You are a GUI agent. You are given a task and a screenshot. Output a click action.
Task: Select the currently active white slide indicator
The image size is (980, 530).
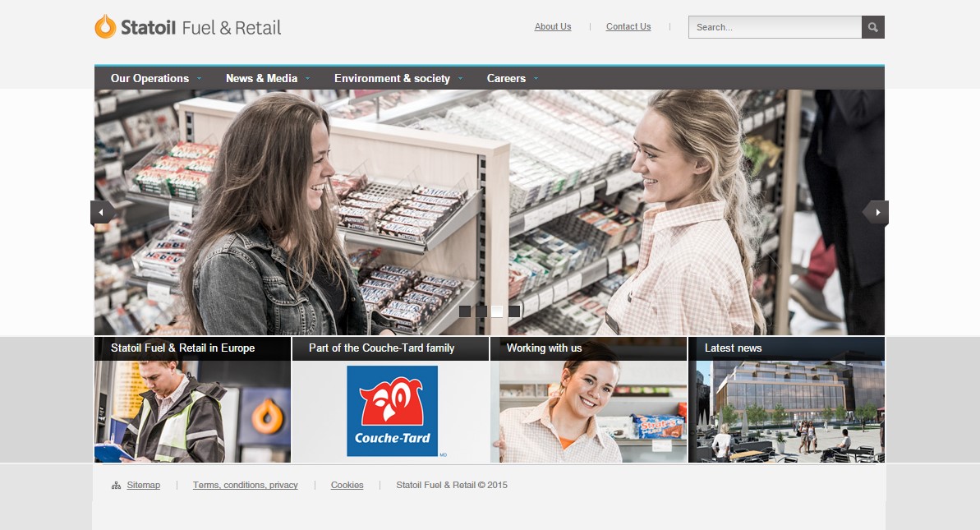pyautogui.click(x=497, y=311)
